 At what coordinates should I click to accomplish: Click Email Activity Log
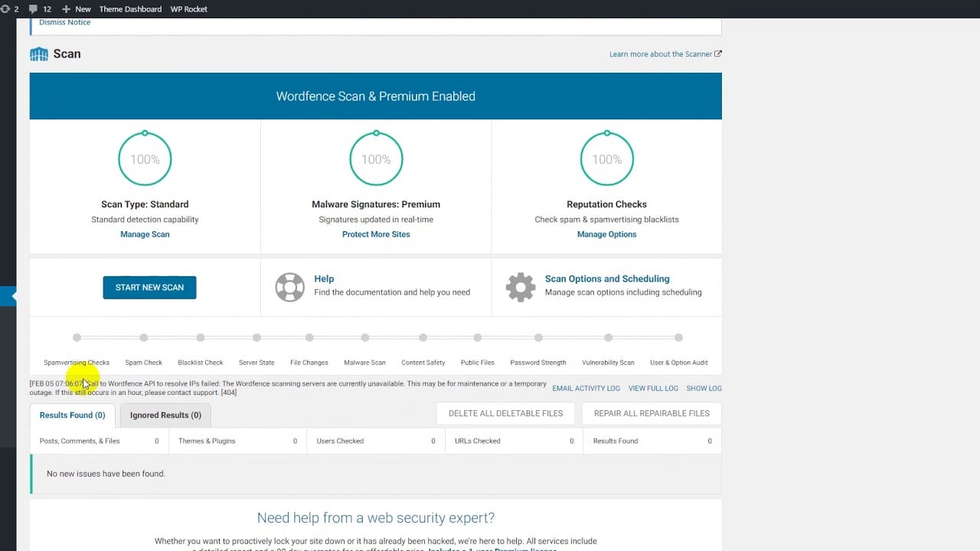[x=586, y=389]
